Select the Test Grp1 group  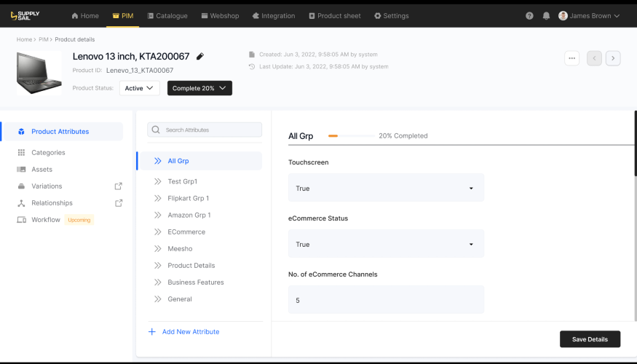coord(183,181)
